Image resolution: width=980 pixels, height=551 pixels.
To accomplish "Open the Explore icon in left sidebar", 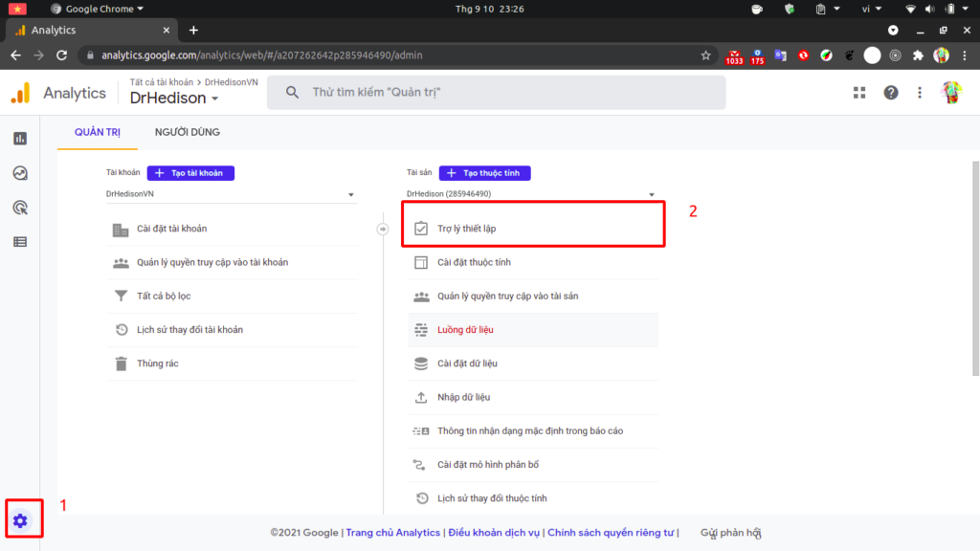I will [20, 173].
